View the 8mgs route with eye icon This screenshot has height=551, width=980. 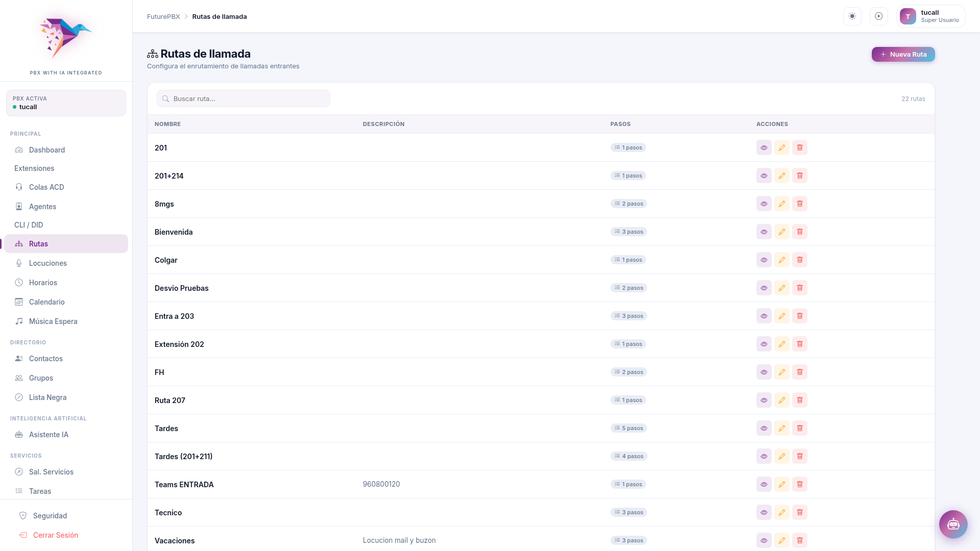764,204
